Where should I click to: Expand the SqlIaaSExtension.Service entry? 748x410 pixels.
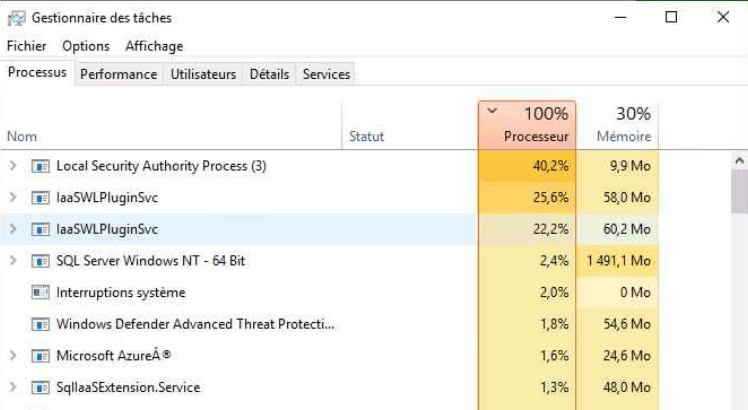pyautogui.click(x=13, y=388)
